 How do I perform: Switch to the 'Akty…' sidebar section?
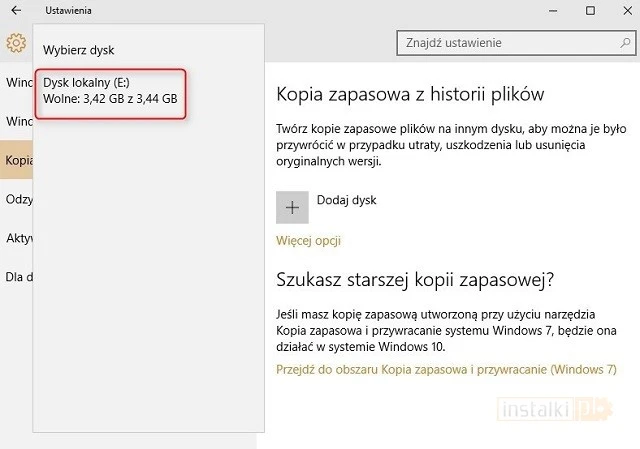click(17, 238)
